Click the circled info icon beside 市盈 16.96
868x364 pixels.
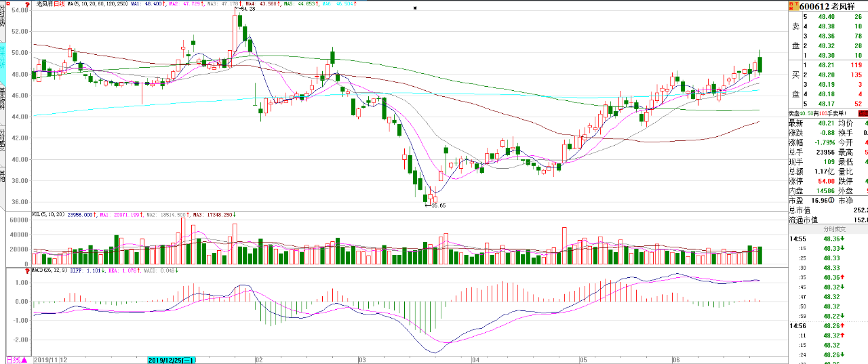pos(833,201)
